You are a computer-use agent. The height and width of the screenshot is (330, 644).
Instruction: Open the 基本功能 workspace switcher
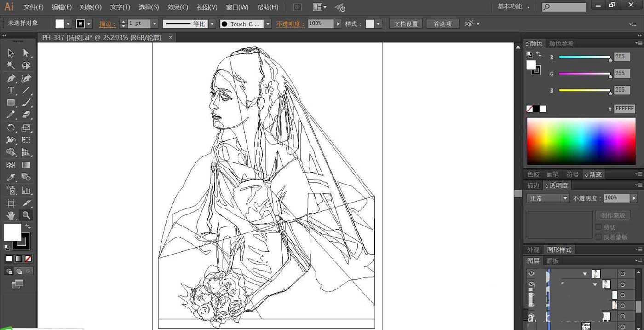coord(513,7)
